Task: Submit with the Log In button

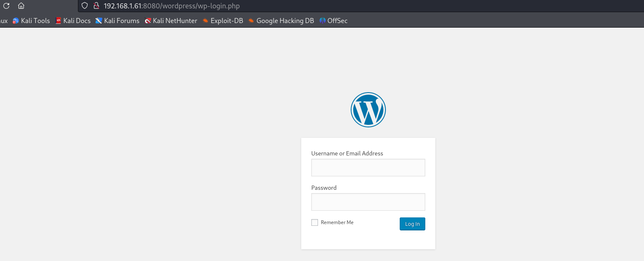Action: pos(412,224)
